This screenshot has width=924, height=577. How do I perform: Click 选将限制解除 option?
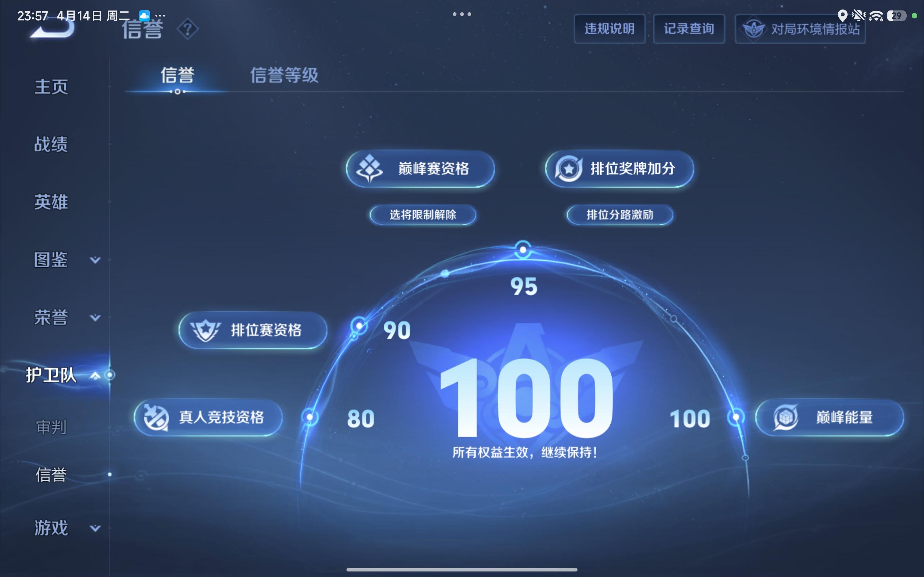tap(423, 215)
